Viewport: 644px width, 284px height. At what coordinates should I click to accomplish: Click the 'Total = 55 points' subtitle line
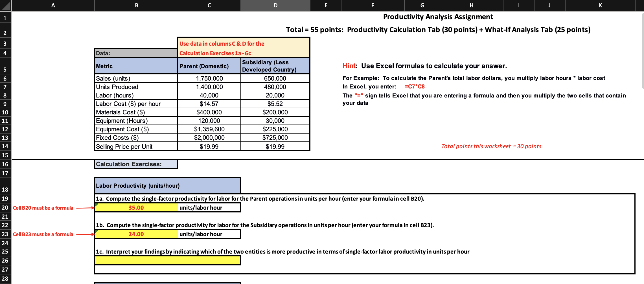(x=438, y=30)
